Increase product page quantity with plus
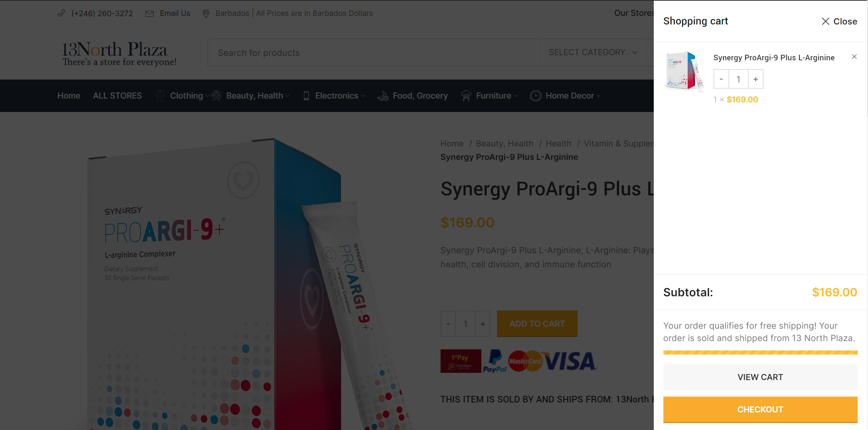 tap(483, 324)
